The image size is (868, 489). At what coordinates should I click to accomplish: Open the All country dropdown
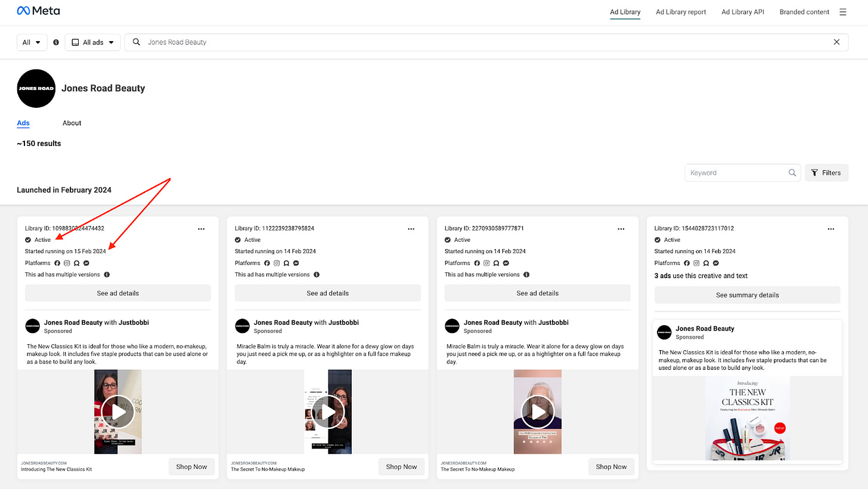[32, 42]
